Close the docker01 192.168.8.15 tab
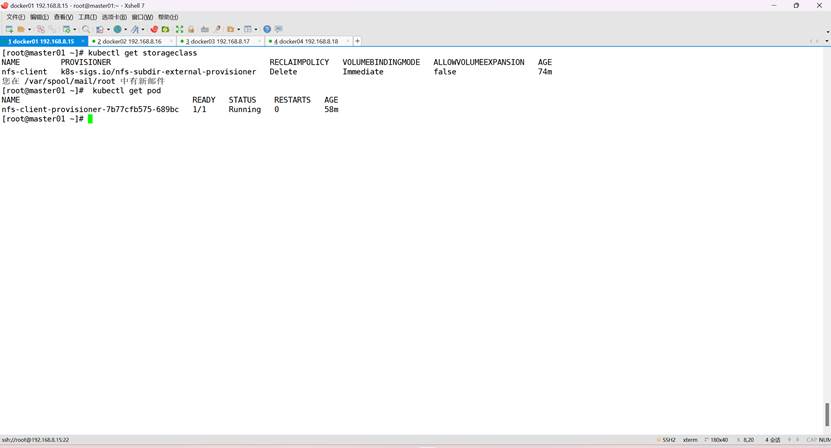831x448 pixels. coord(83,41)
